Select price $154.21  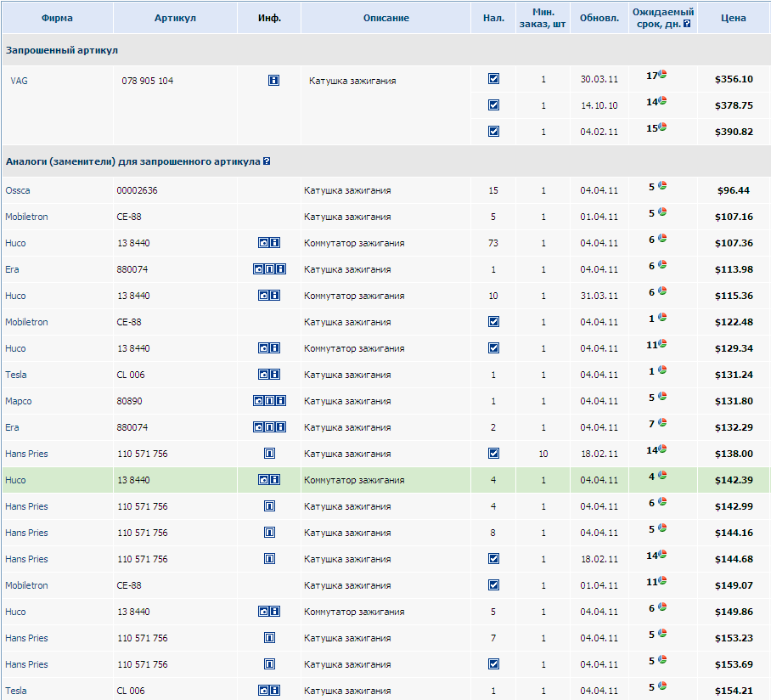(x=734, y=691)
